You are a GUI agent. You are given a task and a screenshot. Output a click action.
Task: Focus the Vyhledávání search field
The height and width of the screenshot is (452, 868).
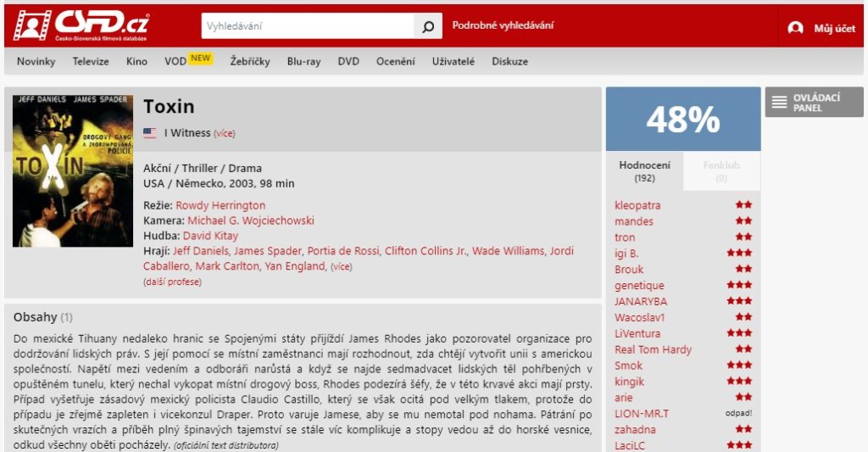[x=308, y=26]
